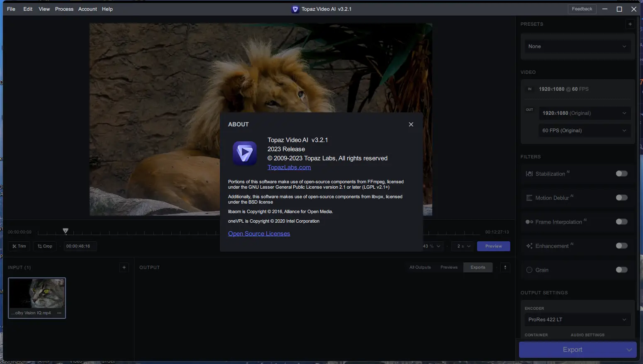Image resolution: width=643 pixels, height=364 pixels.
Task: Click the end timecode 00:12:27:13
Action: click(x=497, y=232)
